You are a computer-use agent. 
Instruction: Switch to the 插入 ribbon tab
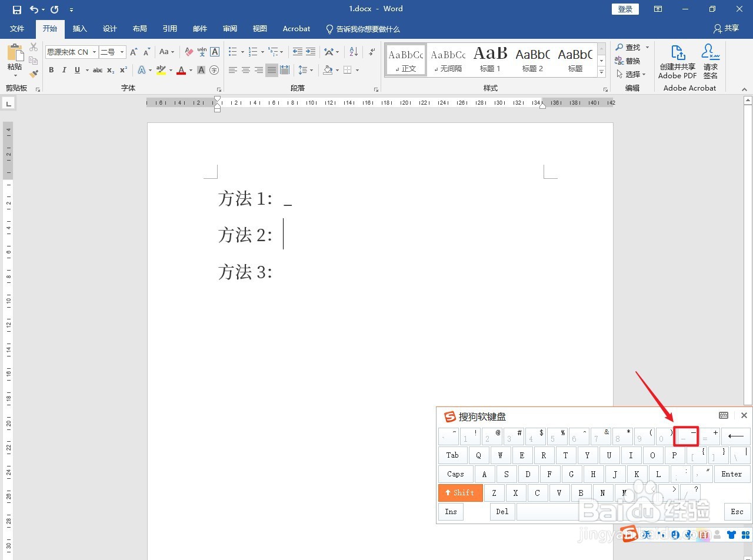point(79,28)
